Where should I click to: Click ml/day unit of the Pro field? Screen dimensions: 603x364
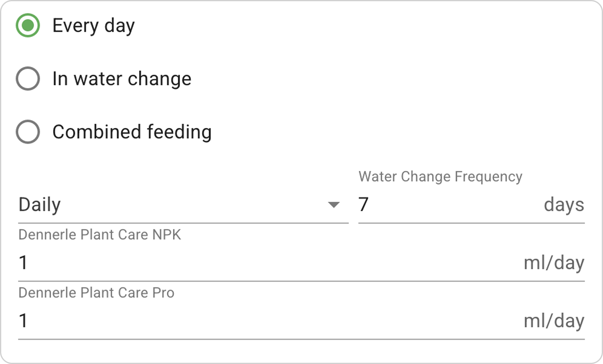click(x=554, y=321)
